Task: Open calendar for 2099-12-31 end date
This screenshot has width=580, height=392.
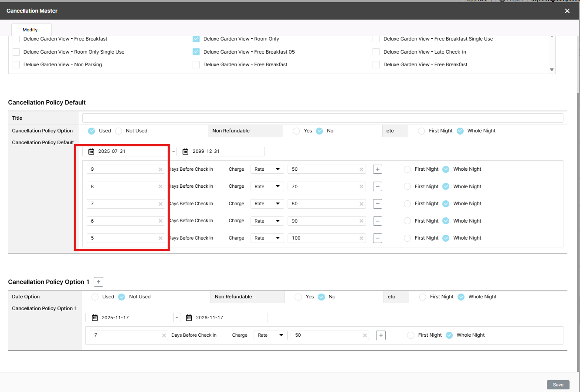Action: pos(185,152)
